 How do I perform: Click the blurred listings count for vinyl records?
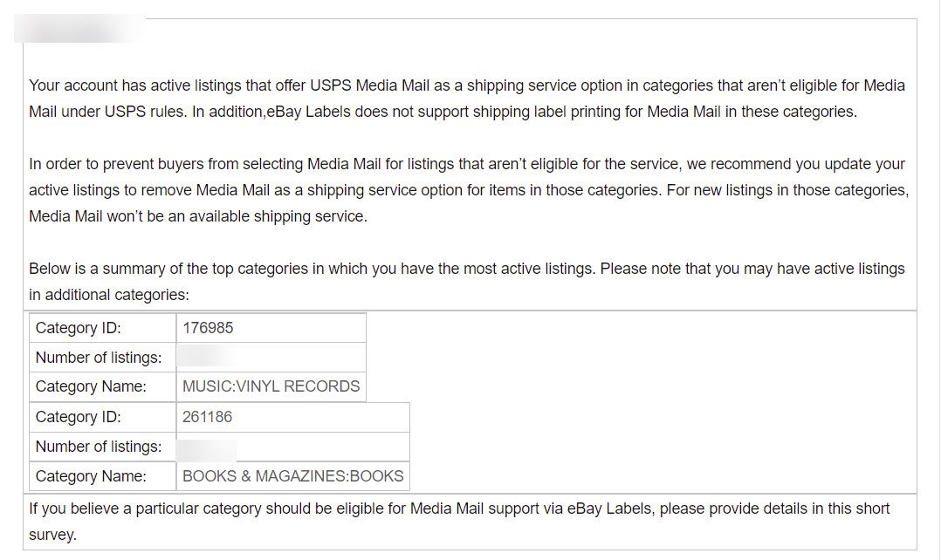tap(206, 358)
